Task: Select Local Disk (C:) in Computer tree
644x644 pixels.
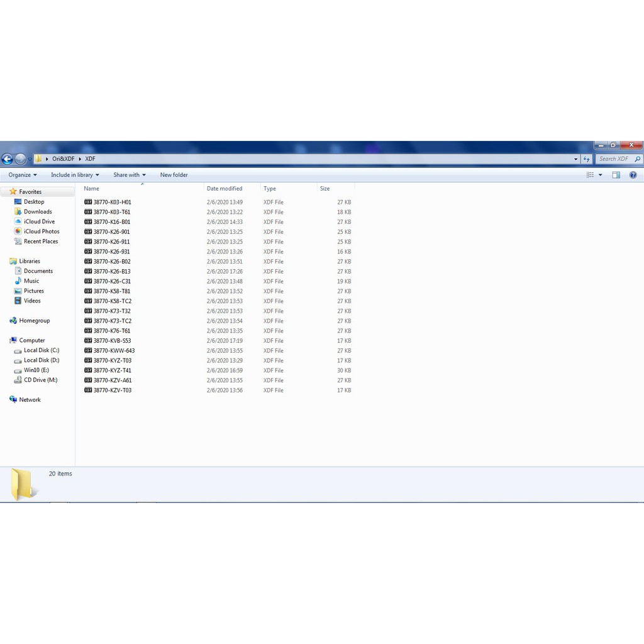Action: click(42, 350)
